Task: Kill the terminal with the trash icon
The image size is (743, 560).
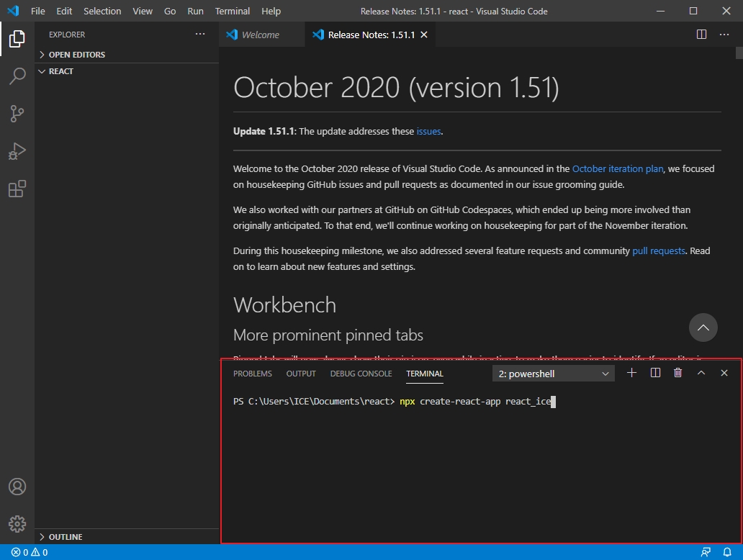Action: 678,373
